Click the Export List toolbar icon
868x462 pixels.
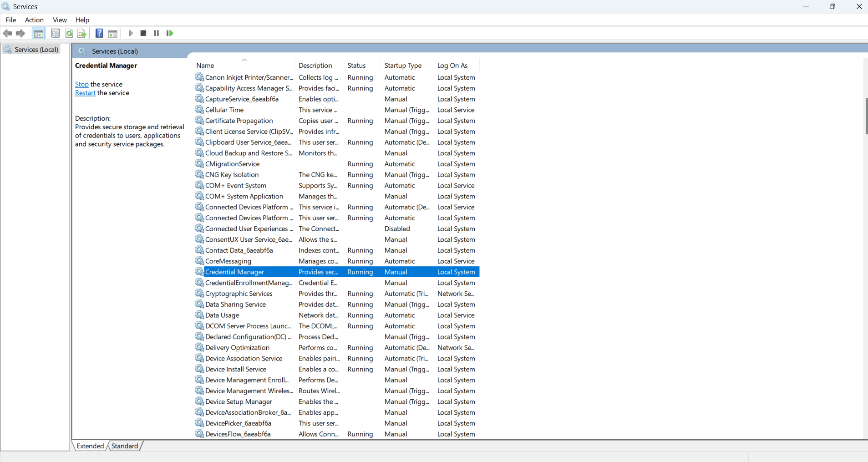82,33
